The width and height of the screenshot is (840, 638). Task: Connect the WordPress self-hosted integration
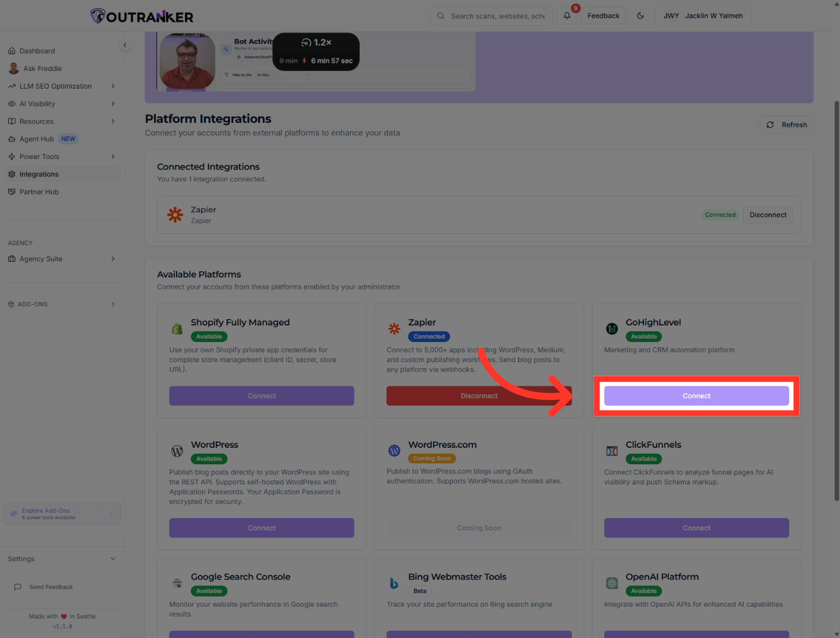(x=262, y=528)
